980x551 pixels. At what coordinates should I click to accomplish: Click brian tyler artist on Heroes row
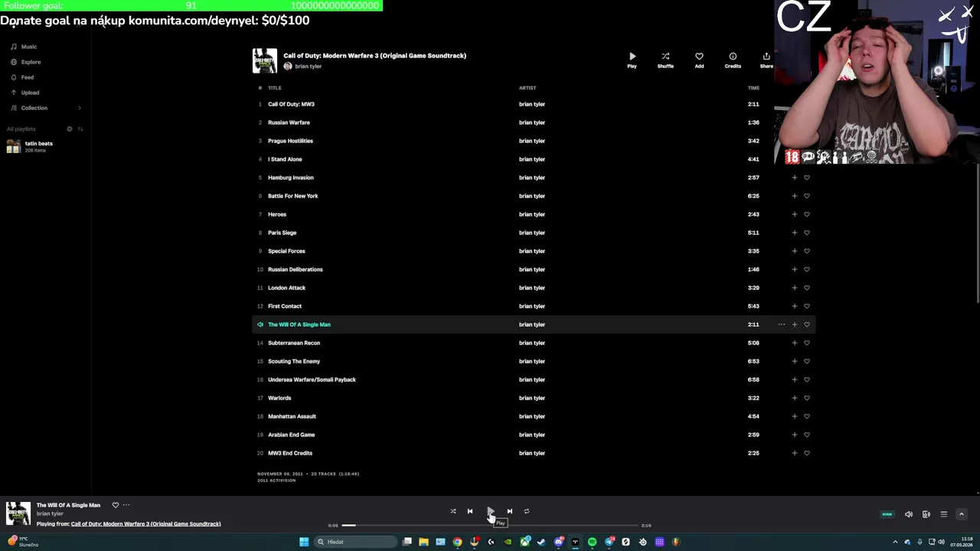coord(532,214)
